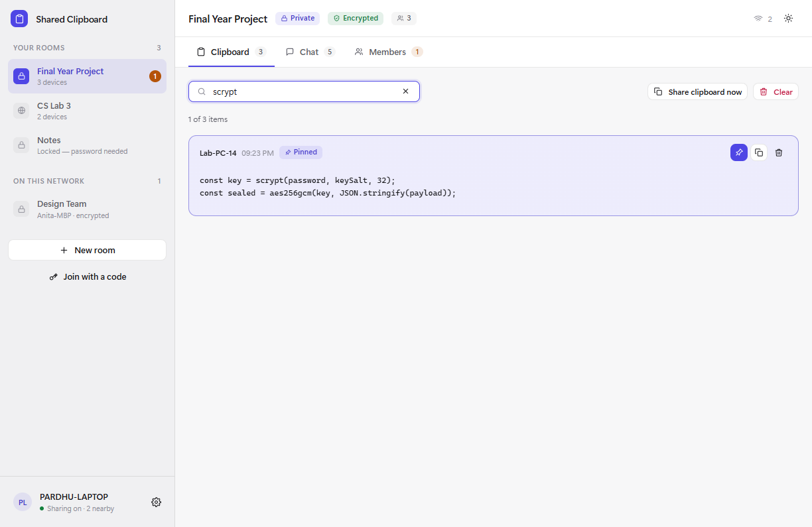
Task: Click the Encrypted badge in header
Action: (356, 19)
